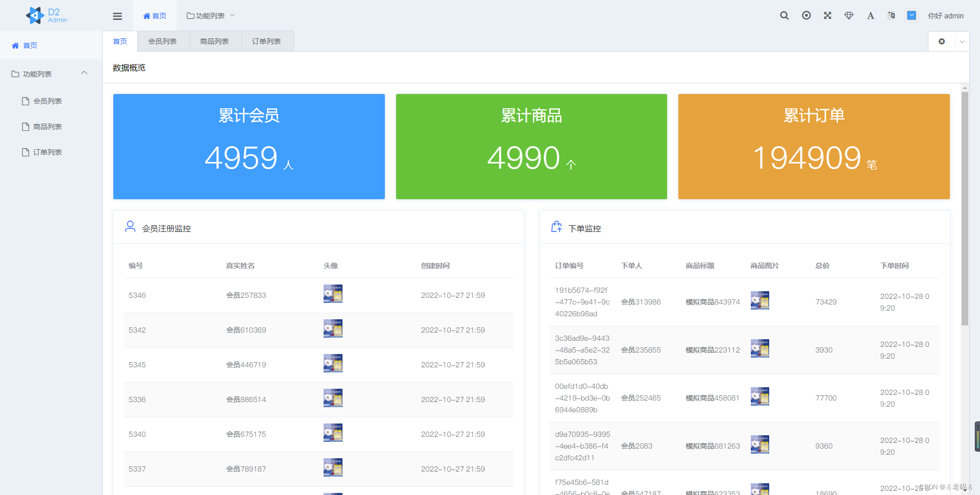Click the document icon for 订单列表
Image resolution: width=980 pixels, height=495 pixels.
pos(26,152)
